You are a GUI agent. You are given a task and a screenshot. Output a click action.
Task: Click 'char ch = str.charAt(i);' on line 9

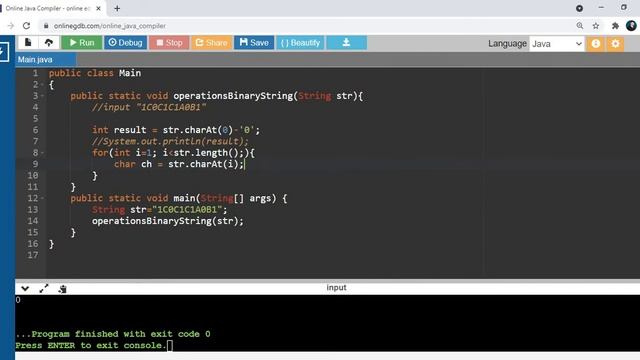(x=179, y=164)
